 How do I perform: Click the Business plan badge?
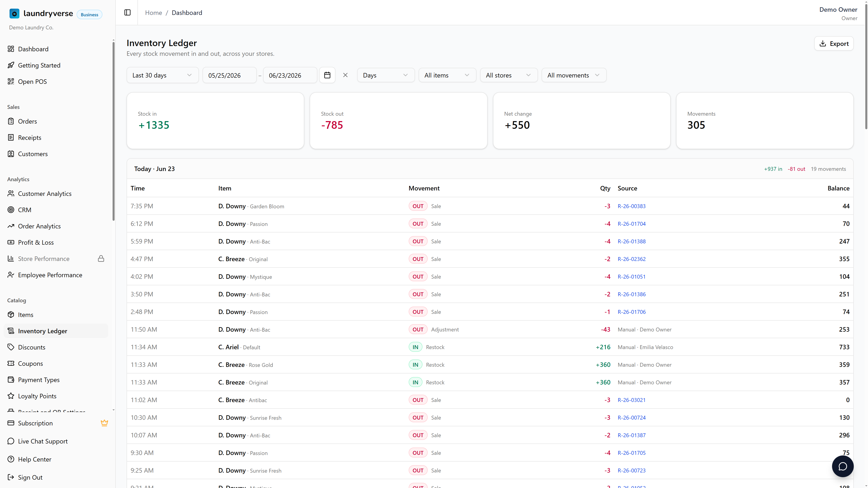coord(89,14)
